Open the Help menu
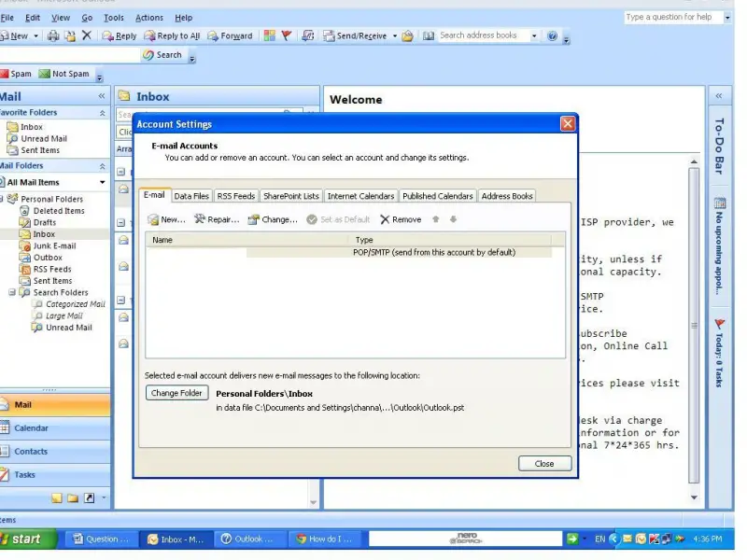The width and height of the screenshot is (747, 560). pyautogui.click(x=183, y=18)
